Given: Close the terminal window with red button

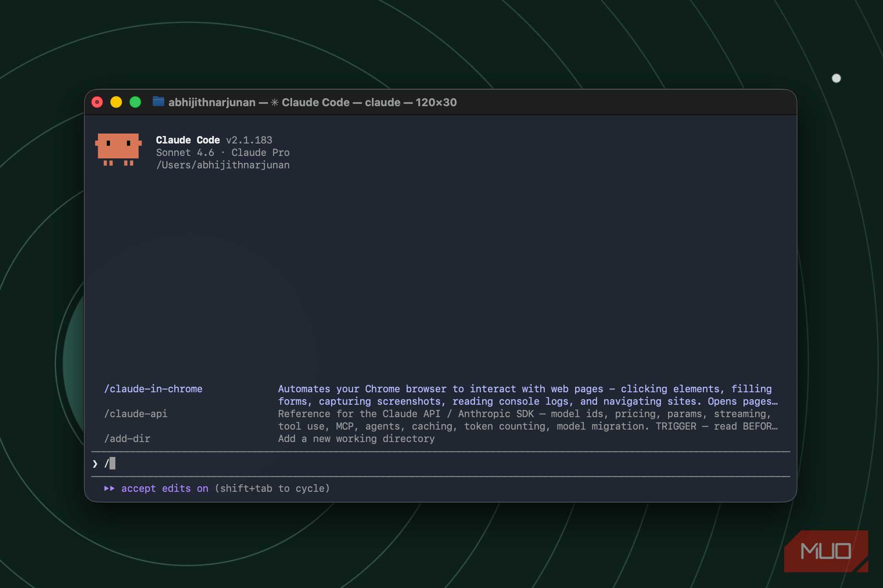Looking at the screenshot, I should click(97, 102).
